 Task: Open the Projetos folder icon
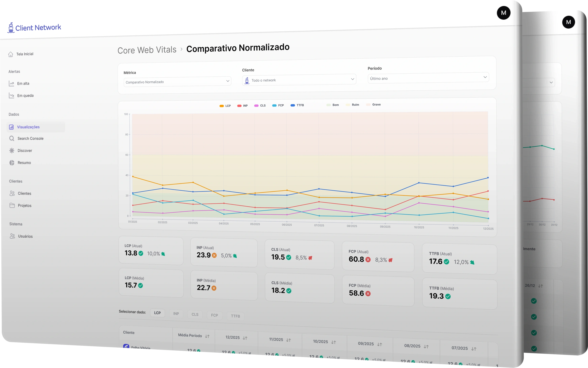pyautogui.click(x=12, y=205)
